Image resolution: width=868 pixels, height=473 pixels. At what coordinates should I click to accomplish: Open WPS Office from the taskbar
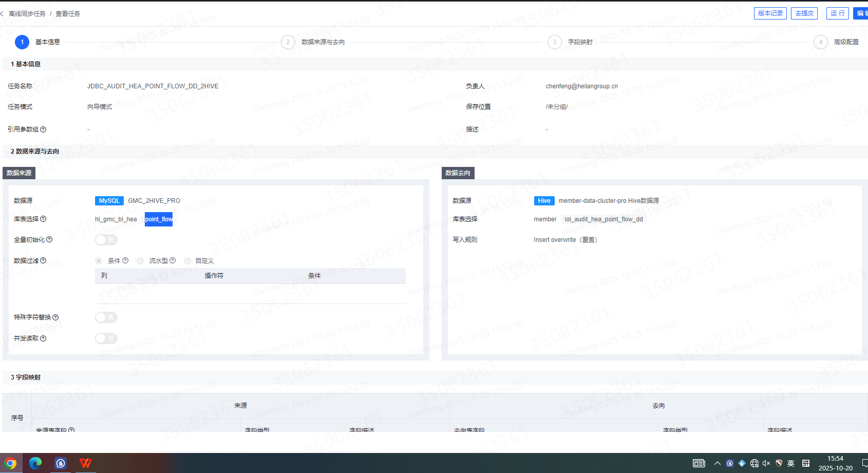[85, 463]
